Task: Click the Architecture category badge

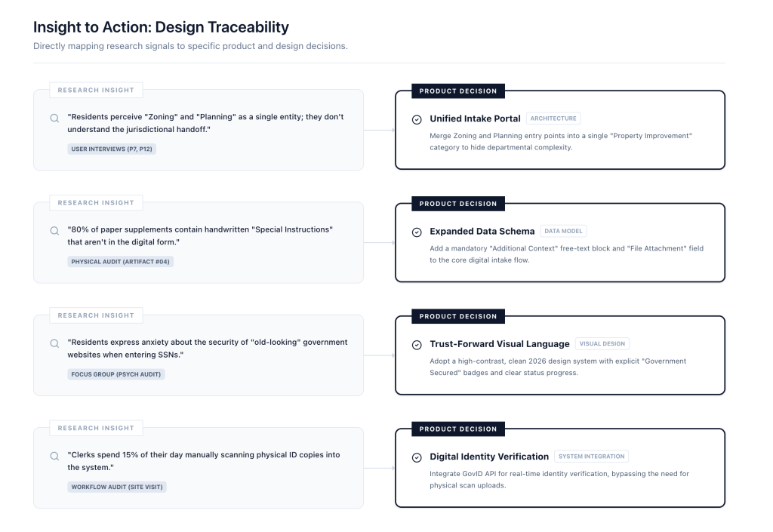Action: point(553,118)
